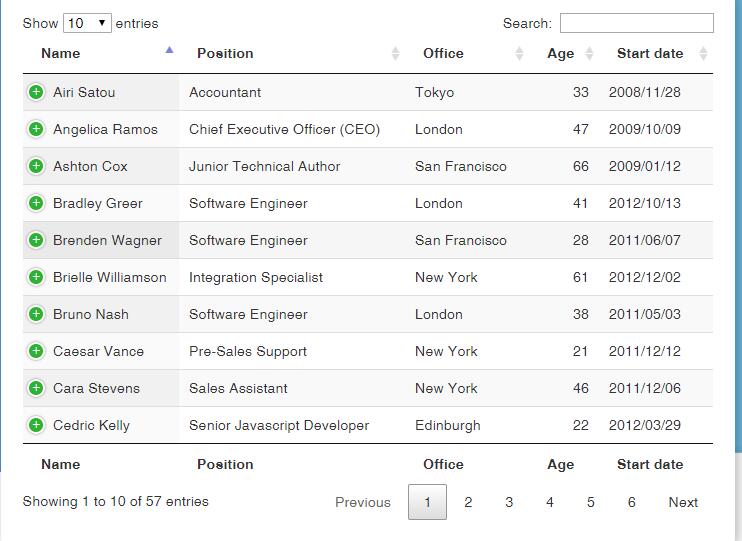Screen dimensions: 742x541
Task: Open the Show entries count dropdown
Action: [x=87, y=23]
